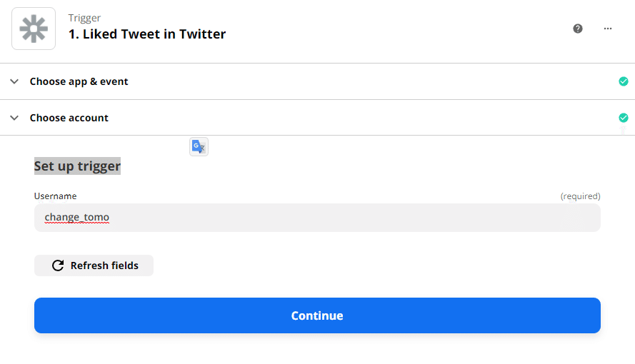
Task: Click the step title Liked Tweet in Twitter
Action: [x=147, y=34]
